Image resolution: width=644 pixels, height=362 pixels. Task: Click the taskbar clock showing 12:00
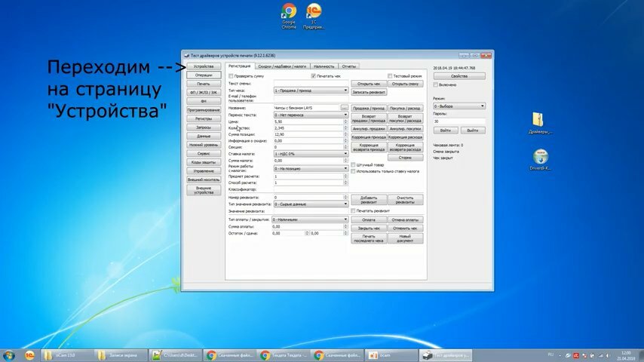pyautogui.click(x=626, y=355)
